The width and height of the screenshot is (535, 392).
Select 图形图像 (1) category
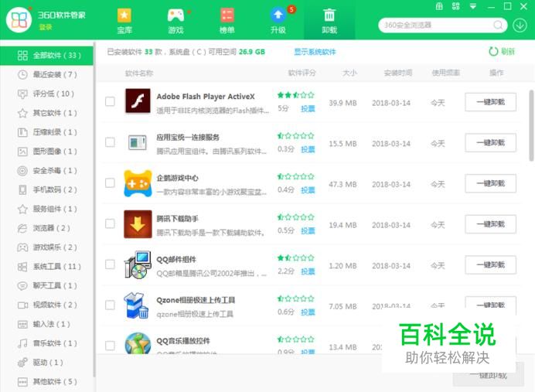(46, 152)
